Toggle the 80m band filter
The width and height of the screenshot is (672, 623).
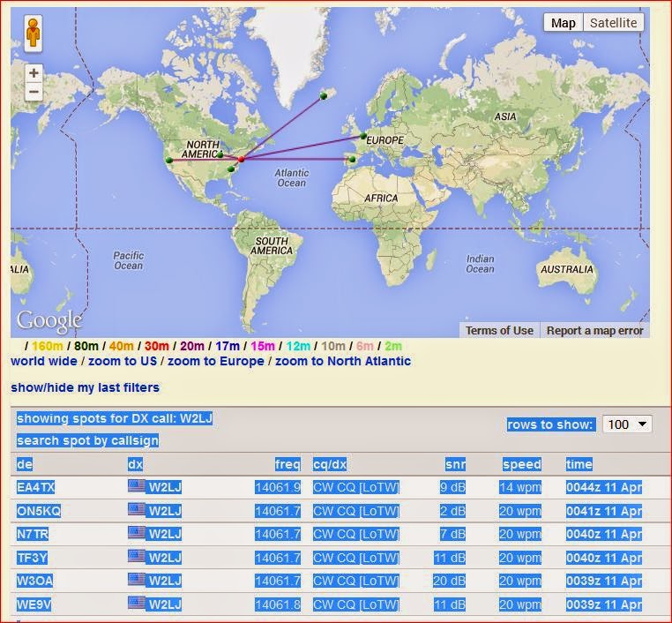coord(86,346)
